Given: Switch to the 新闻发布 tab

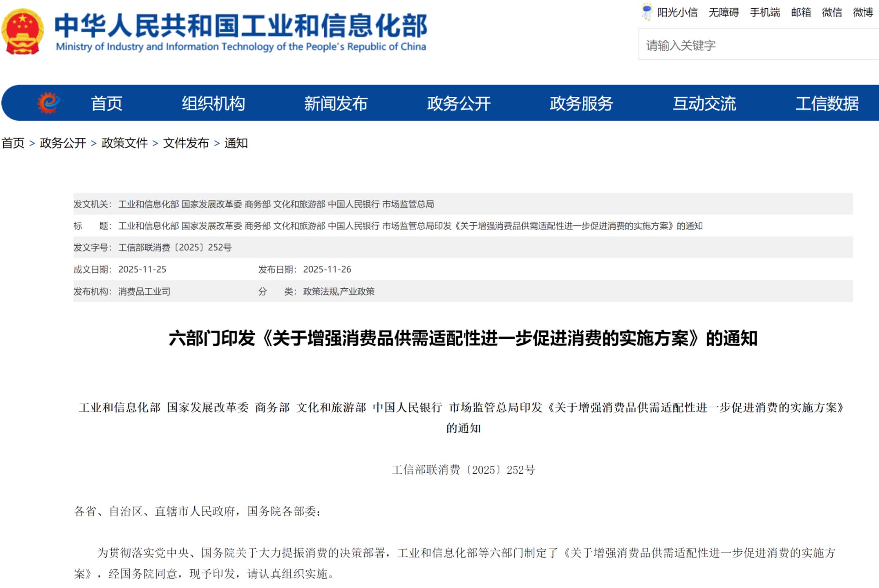Looking at the screenshot, I should [x=336, y=103].
